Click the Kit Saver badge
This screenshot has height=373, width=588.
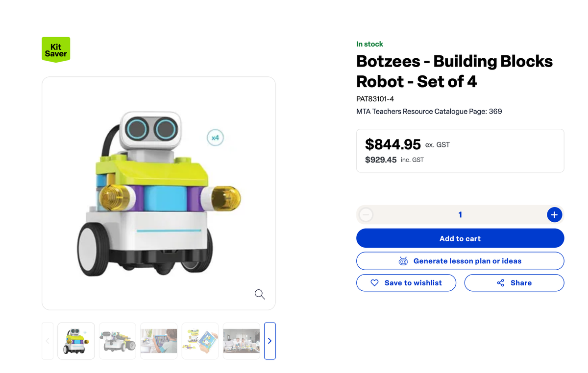pos(56,49)
